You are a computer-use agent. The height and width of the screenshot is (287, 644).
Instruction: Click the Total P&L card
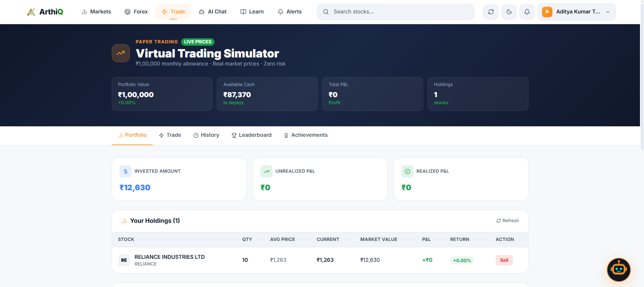(x=373, y=94)
